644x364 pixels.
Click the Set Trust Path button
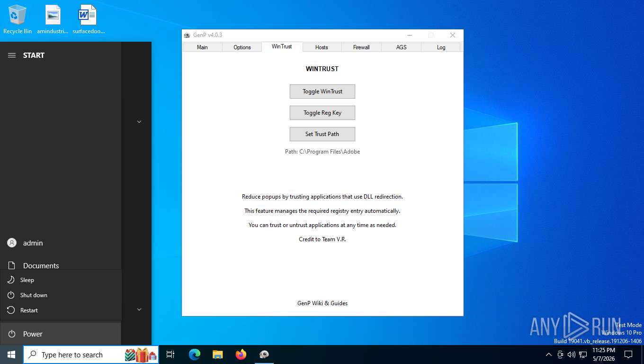(322, 134)
